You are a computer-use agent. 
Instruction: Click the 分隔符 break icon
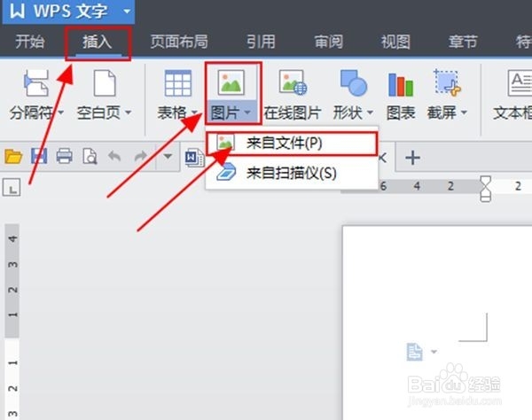click(36, 83)
